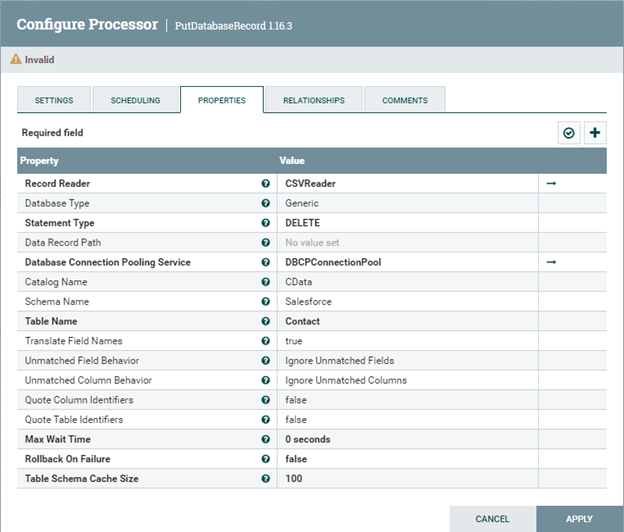Select the Comments tab
This screenshot has width=624, height=532.
click(x=404, y=101)
